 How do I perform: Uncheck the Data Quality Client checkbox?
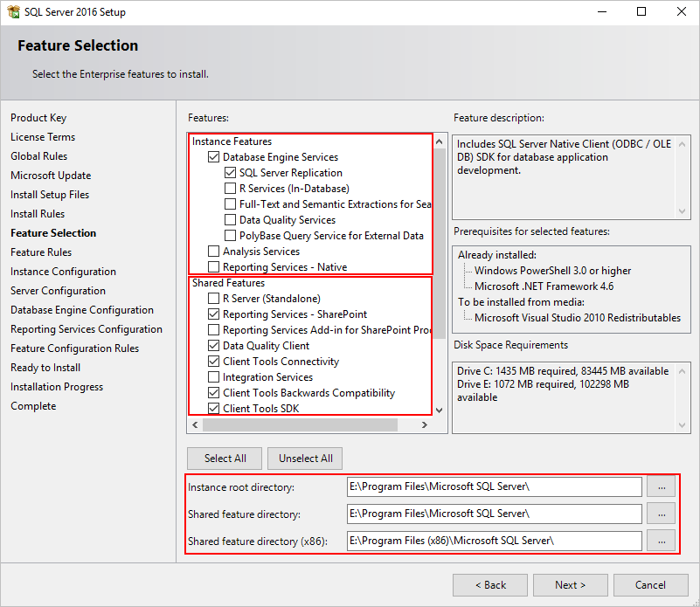pos(213,346)
